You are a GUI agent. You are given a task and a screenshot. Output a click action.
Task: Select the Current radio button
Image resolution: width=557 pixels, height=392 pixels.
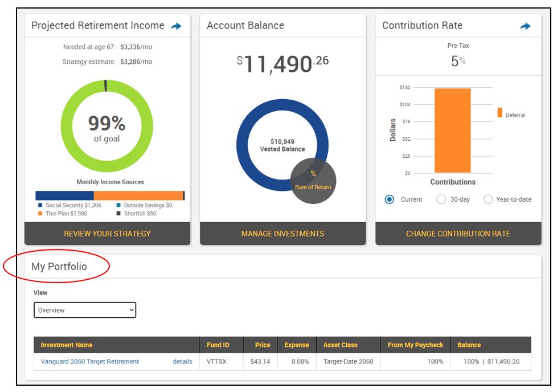click(x=390, y=199)
